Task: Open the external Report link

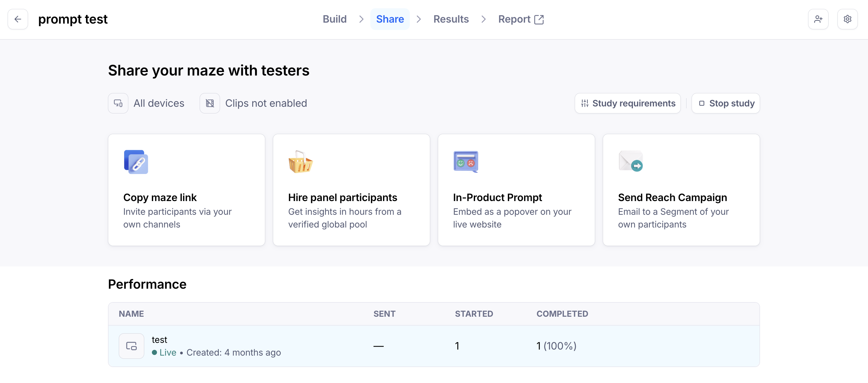Action: pyautogui.click(x=521, y=19)
